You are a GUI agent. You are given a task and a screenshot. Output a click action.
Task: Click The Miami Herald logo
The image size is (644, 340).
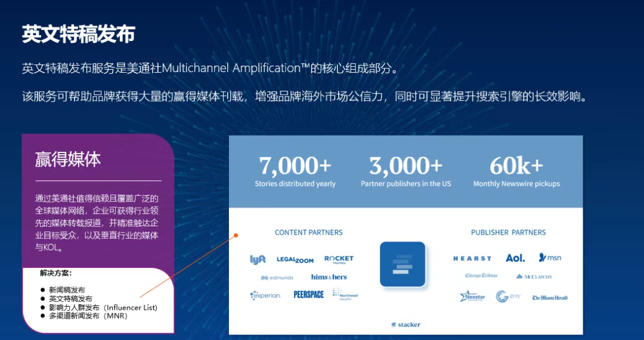click(x=550, y=298)
